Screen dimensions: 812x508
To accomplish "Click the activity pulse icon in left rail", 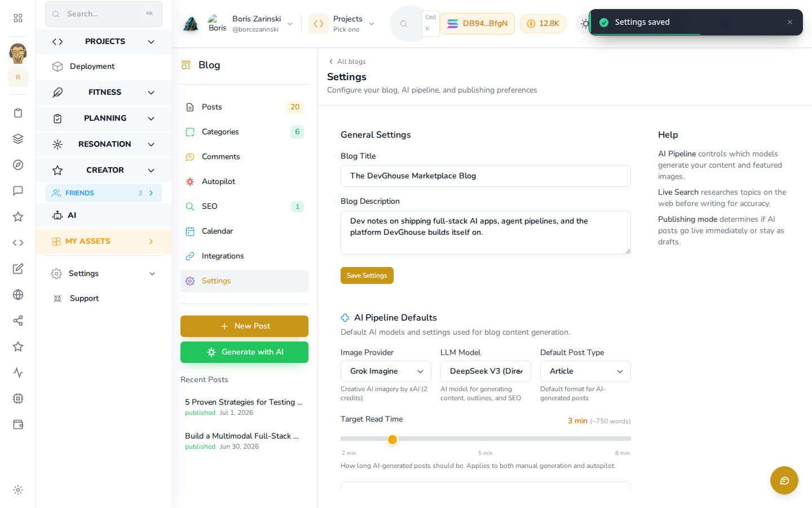I will (x=18, y=373).
